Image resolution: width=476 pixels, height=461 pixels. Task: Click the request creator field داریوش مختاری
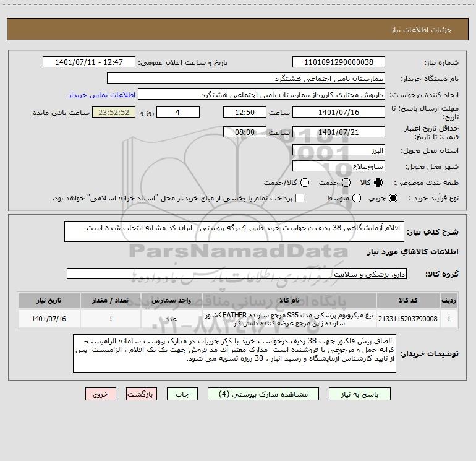click(261, 95)
